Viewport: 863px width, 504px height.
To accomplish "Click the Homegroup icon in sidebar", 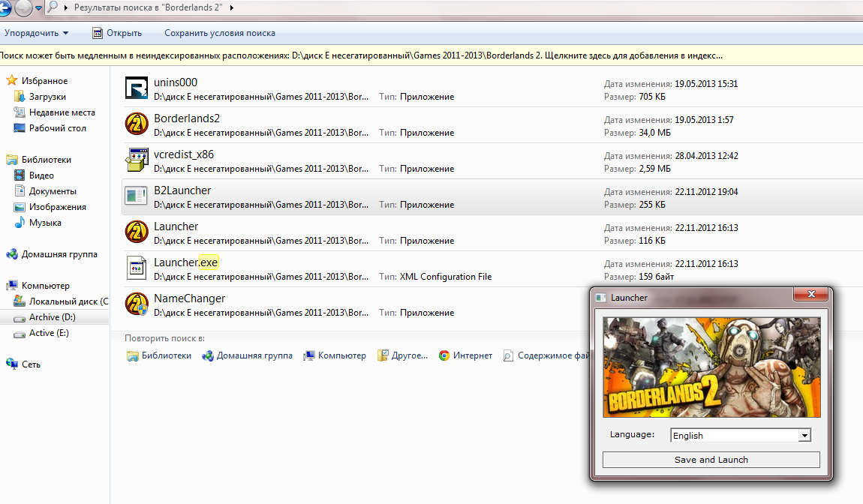I will tap(11, 254).
